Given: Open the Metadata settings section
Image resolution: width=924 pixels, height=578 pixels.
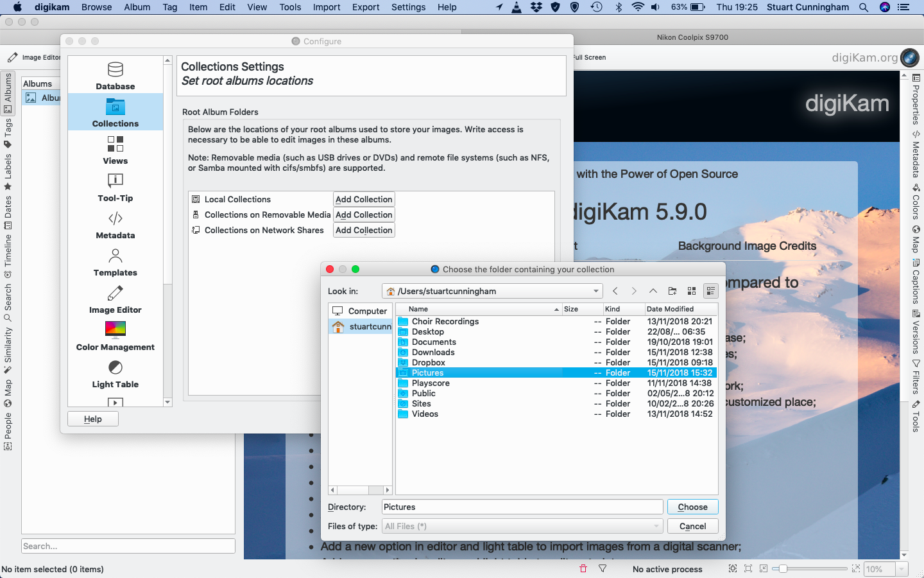Looking at the screenshot, I should (116, 224).
